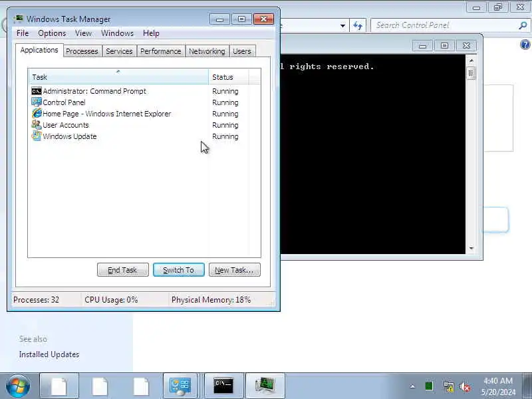Image resolution: width=532 pixels, height=399 pixels.
Task: Click Command Prompt scrollbar up arrow
Action: (471, 61)
